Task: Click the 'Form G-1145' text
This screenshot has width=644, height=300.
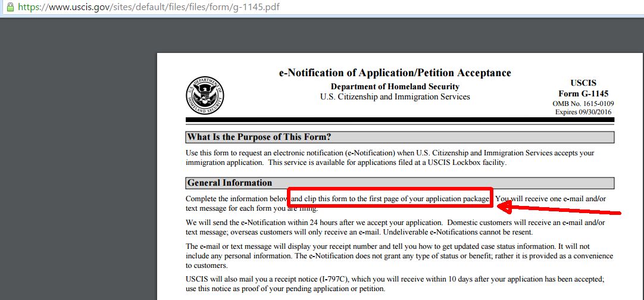Action: click(x=583, y=93)
